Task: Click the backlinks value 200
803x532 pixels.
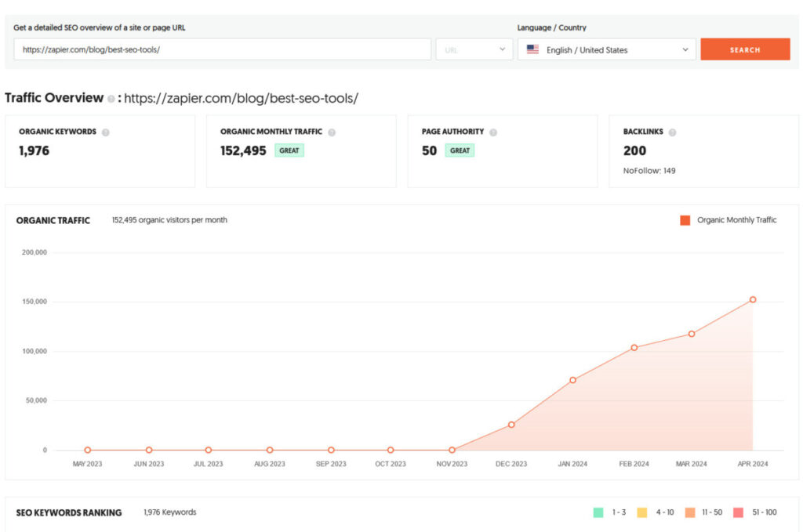Action: (634, 151)
